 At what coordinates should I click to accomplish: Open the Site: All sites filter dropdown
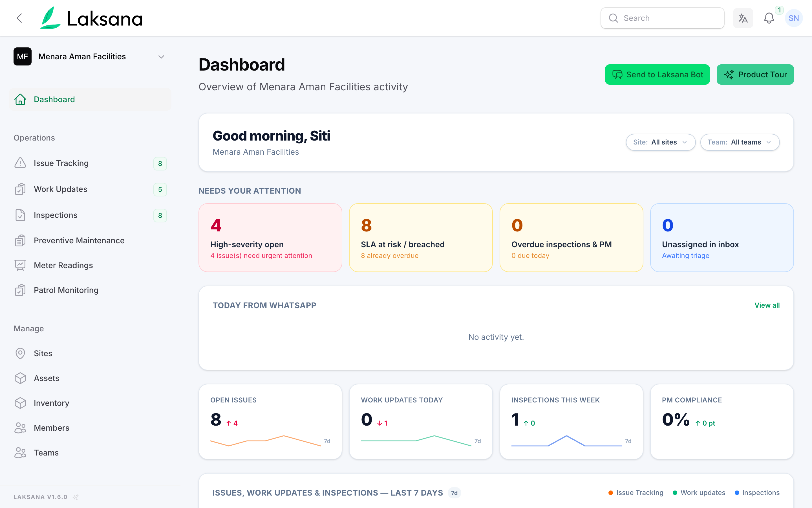[660, 142]
